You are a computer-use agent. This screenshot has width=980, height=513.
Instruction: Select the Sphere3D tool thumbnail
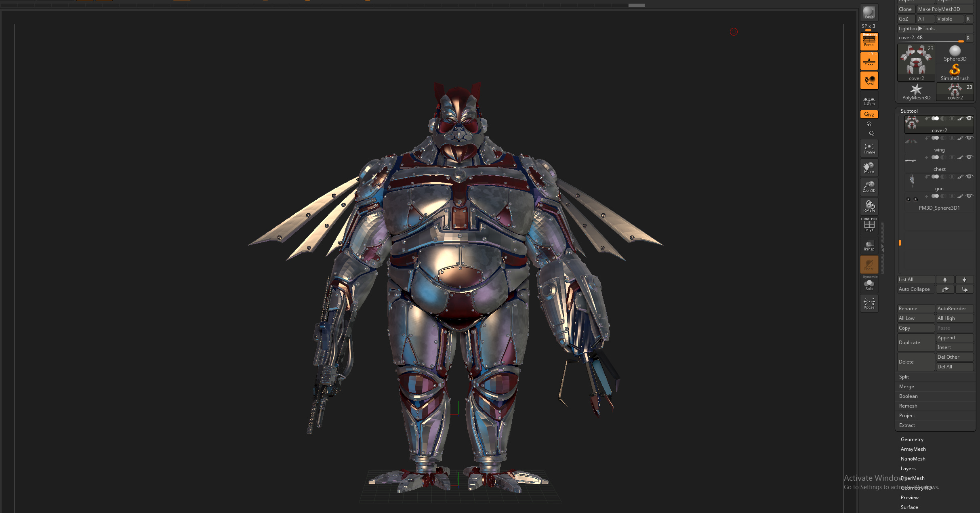(955, 53)
